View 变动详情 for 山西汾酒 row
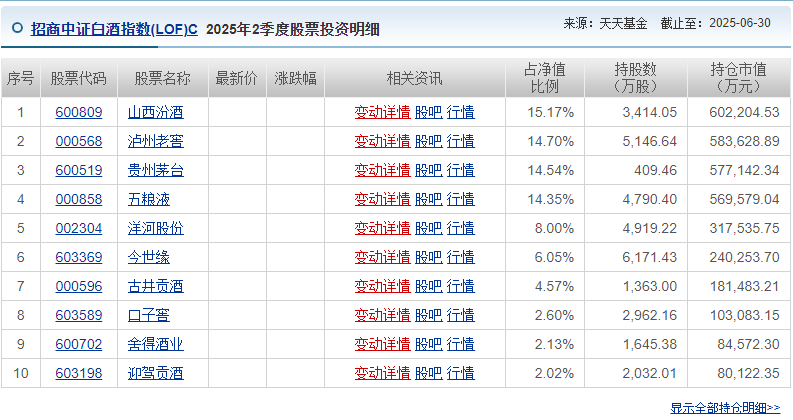793x420 pixels. pos(382,112)
